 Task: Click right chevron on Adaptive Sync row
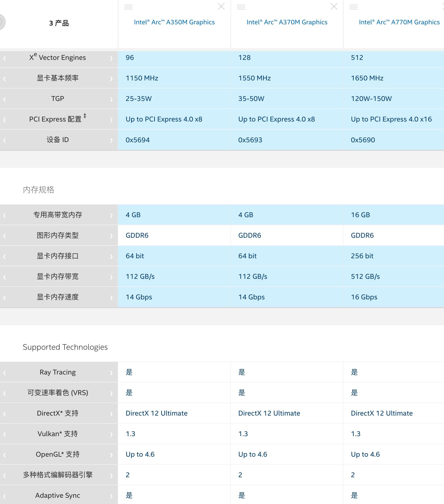[111, 496]
